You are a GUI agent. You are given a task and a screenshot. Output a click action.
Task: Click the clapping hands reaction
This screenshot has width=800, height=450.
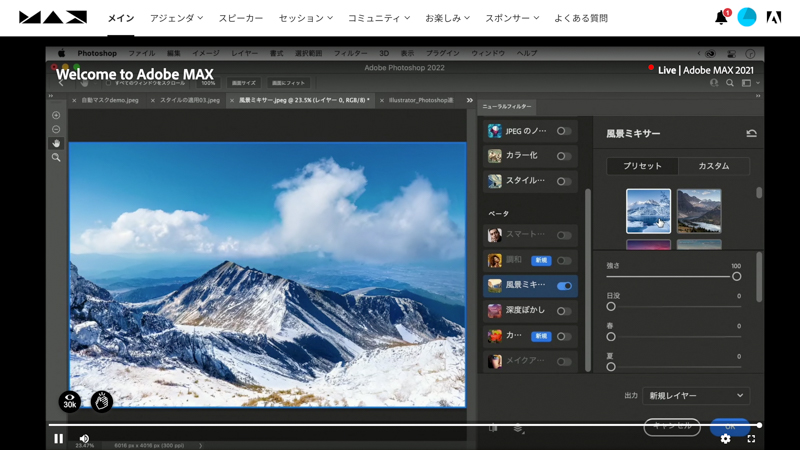(x=102, y=402)
